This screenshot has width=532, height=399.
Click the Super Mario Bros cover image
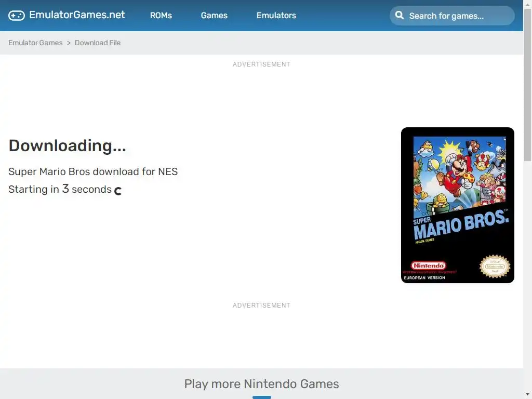click(x=457, y=205)
